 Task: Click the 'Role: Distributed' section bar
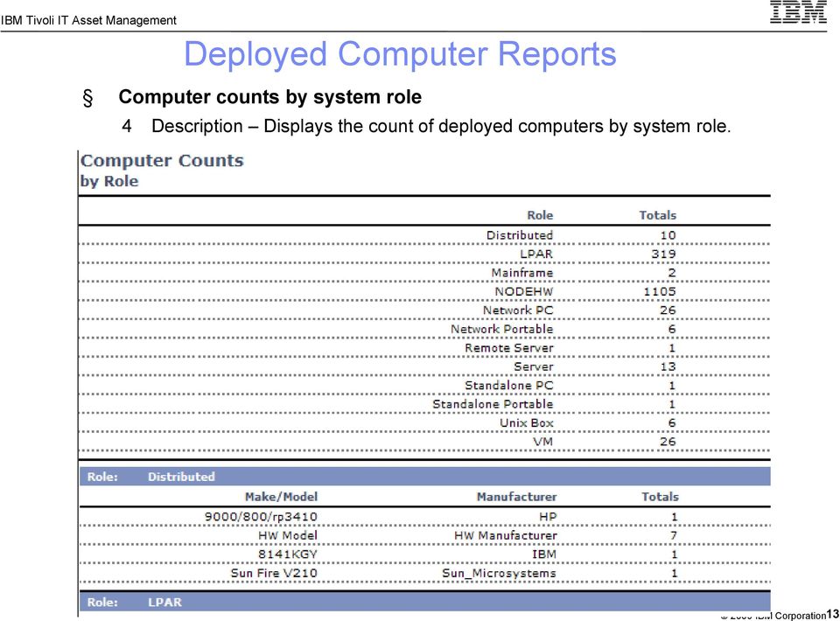[425, 477]
